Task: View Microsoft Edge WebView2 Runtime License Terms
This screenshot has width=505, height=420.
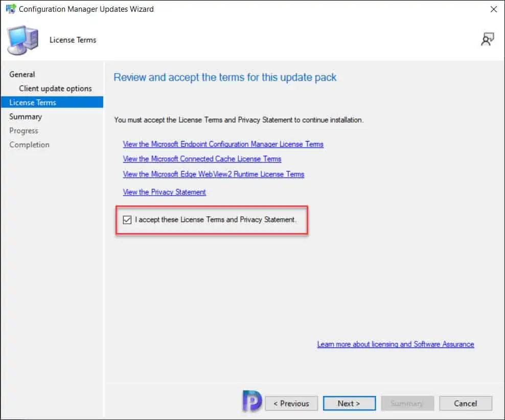Action: [x=214, y=174]
